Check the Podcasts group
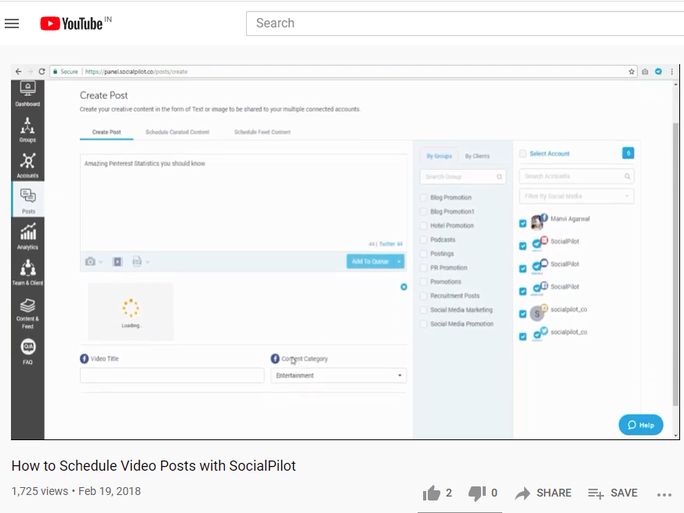 [423, 239]
